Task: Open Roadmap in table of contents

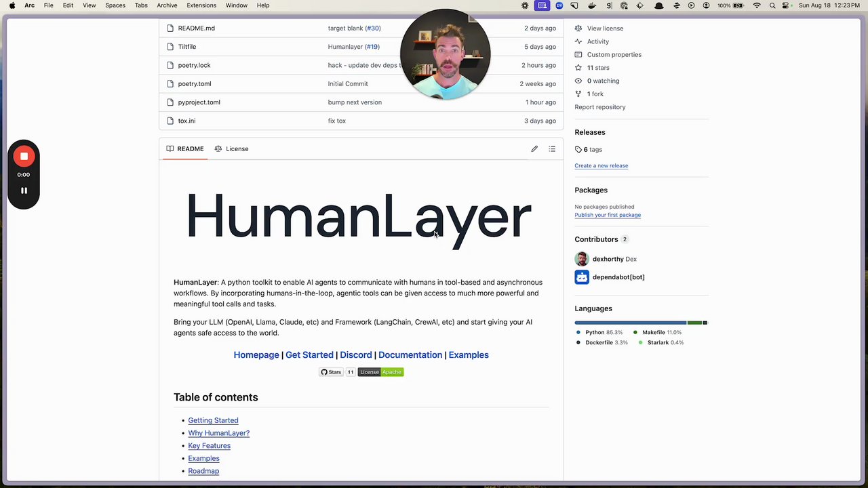Action: [203, 471]
